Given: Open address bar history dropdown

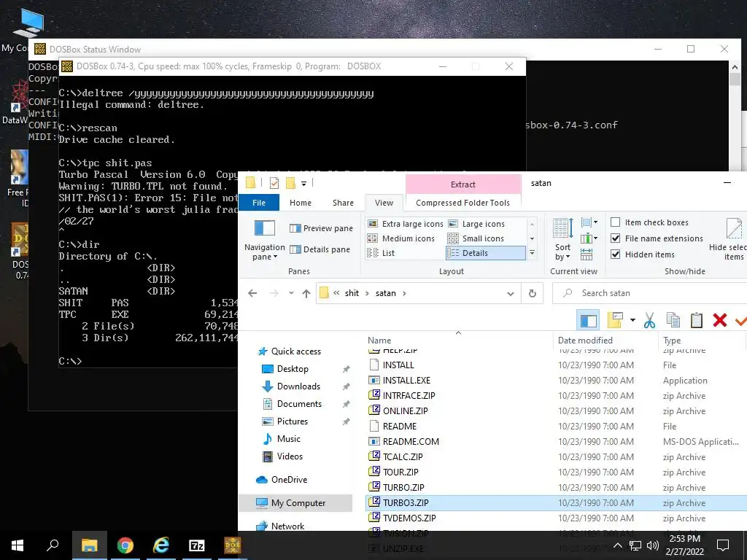Looking at the screenshot, I should [510, 293].
